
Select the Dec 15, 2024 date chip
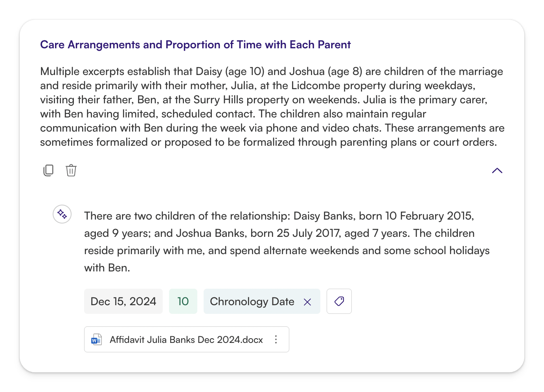coord(123,301)
